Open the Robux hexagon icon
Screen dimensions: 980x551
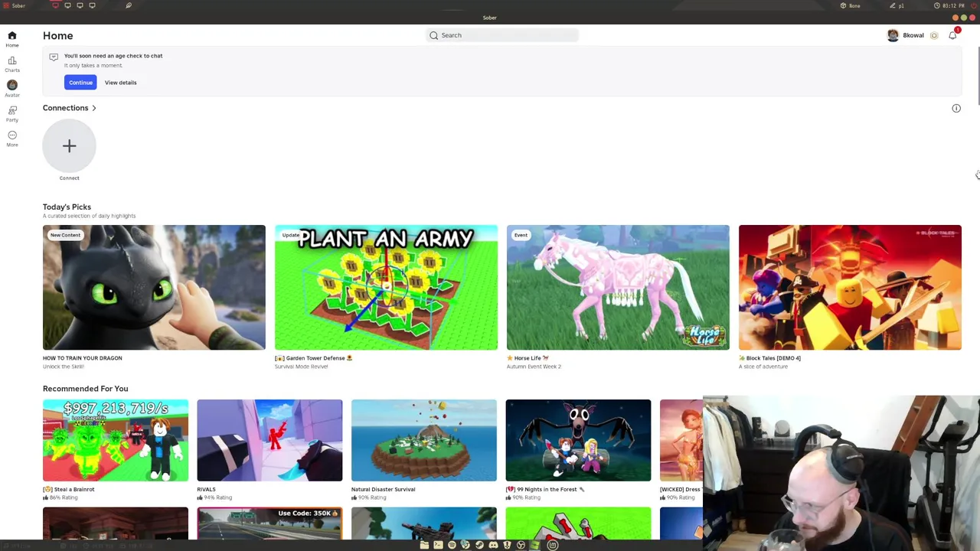934,35
